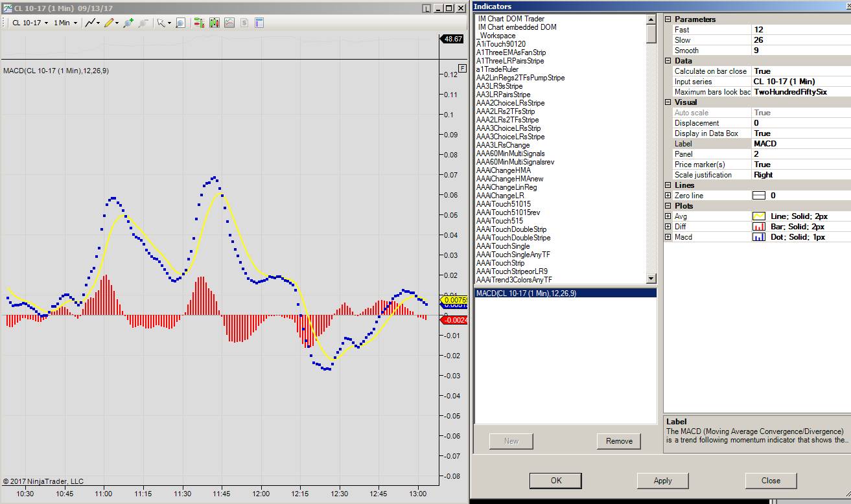Confirm the Indicators dialog with OK
This screenshot has height=504, width=851.
click(x=555, y=481)
